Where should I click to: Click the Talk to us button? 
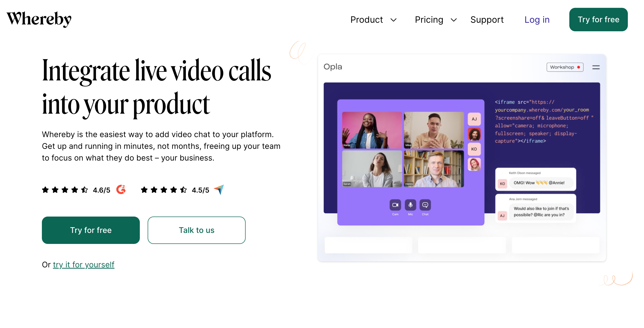tap(197, 230)
